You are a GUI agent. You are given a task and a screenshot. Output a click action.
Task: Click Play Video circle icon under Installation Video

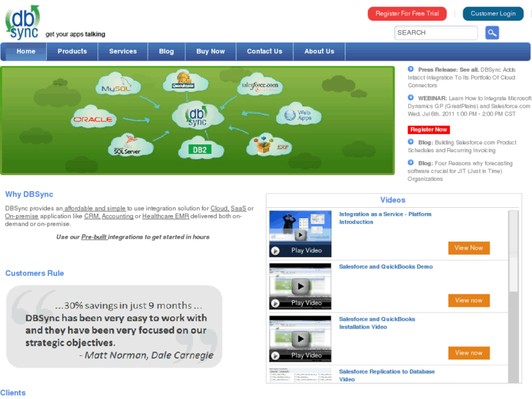[x=275, y=356]
